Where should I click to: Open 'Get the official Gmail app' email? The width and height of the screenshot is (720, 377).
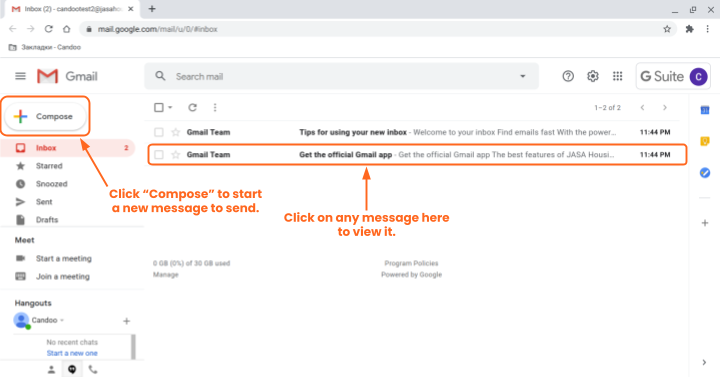click(x=417, y=155)
